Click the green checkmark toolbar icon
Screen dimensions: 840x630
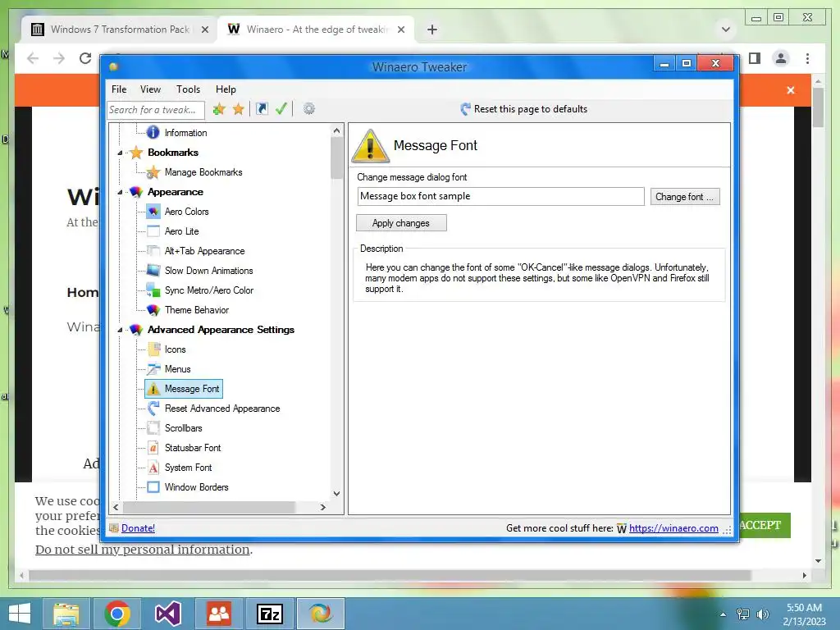[x=281, y=109]
